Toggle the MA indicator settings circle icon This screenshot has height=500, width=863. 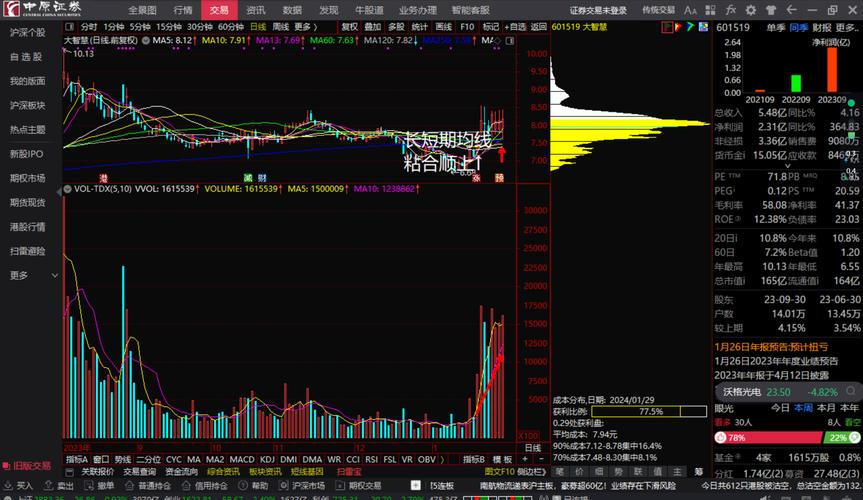146,40
